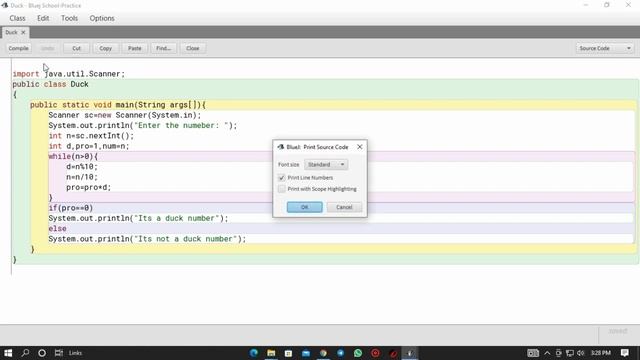Click the main method declaration line
The width and height of the screenshot is (640, 360).
[x=118, y=105]
